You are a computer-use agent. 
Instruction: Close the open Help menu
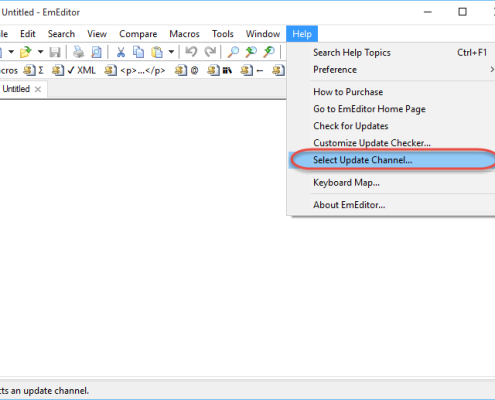[302, 34]
